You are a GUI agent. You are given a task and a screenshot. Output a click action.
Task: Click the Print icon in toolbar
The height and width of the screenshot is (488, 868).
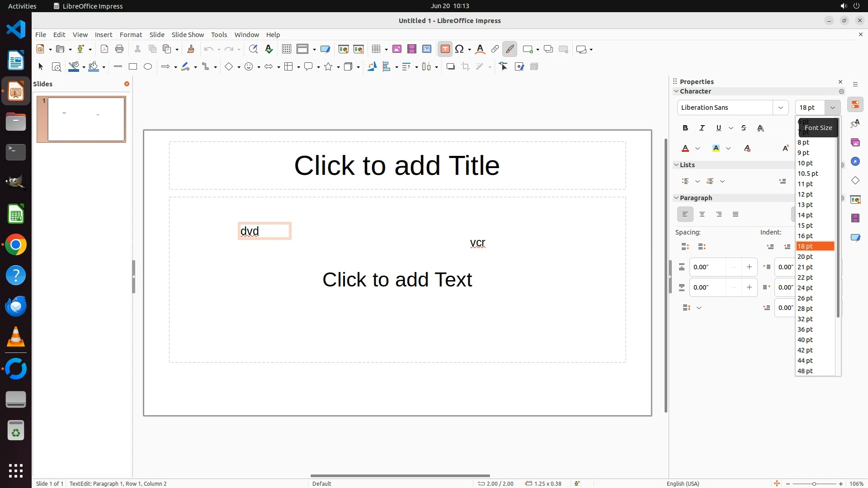click(119, 49)
